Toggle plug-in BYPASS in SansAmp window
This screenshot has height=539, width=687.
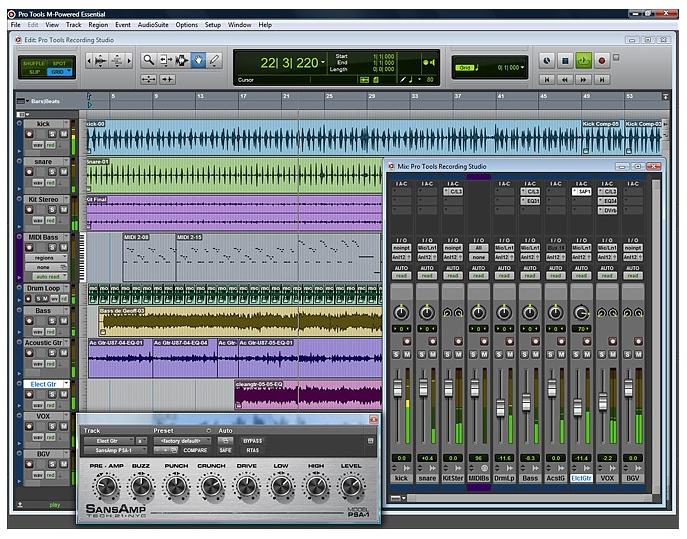click(x=253, y=441)
